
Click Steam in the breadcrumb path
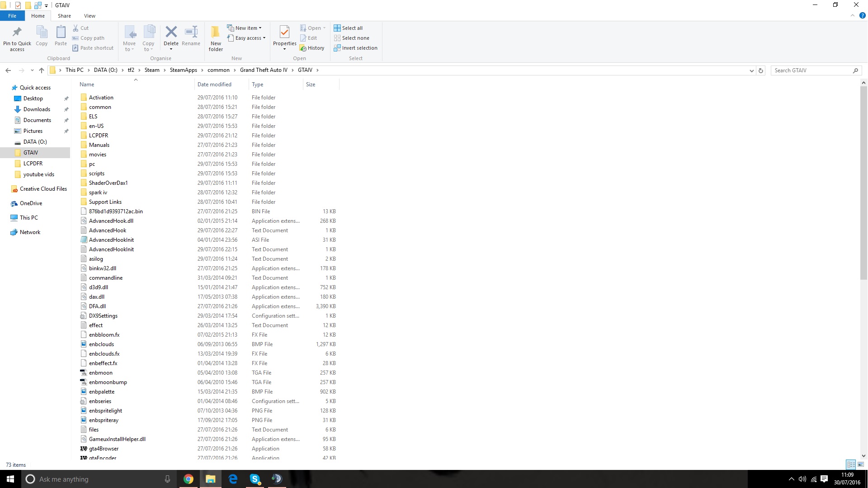(152, 70)
